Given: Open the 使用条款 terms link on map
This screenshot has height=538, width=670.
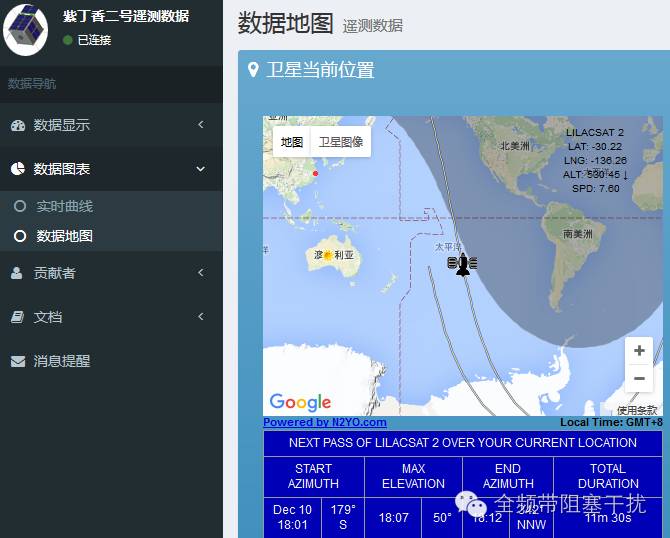Looking at the screenshot, I should pos(637,411).
